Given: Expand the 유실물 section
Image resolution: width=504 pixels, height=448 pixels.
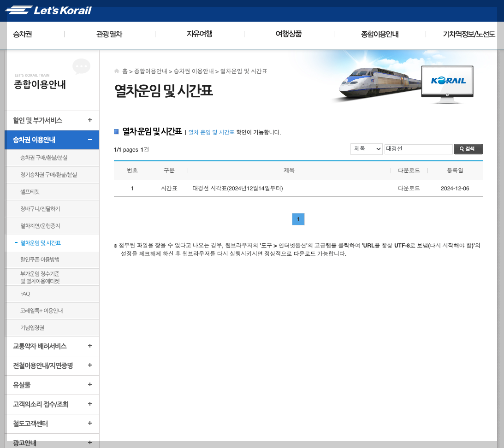Looking at the screenshot, I should (x=89, y=385).
